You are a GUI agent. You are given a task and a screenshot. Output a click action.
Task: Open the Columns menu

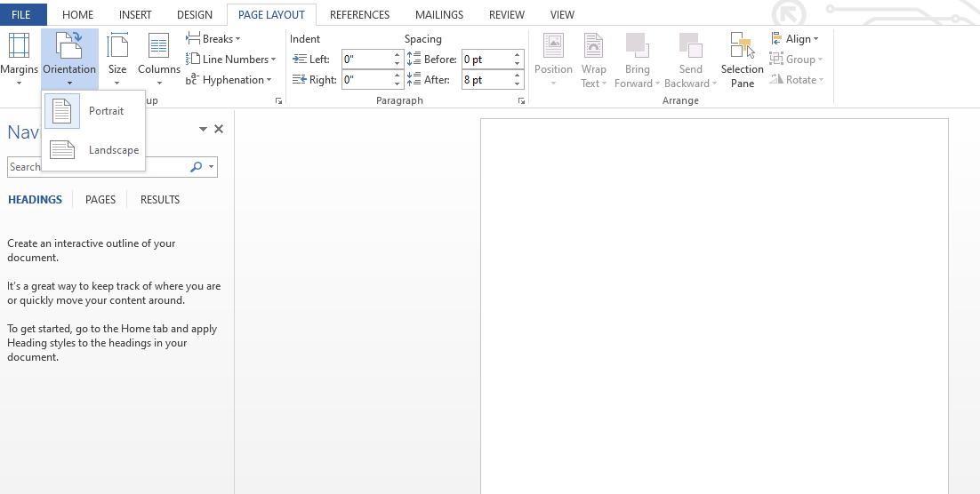[x=159, y=60]
